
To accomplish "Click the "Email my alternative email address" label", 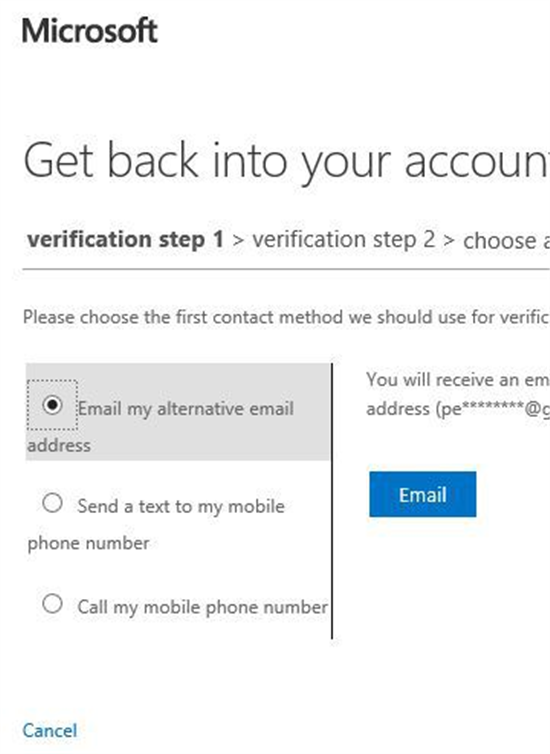I will 161,427.
